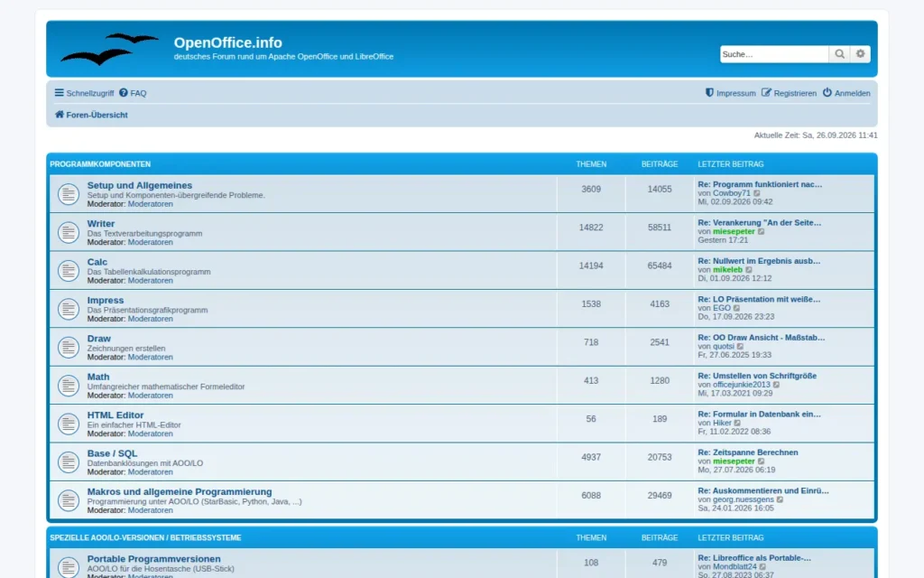Focus the Suche search field
924x578 pixels.
coord(774,53)
